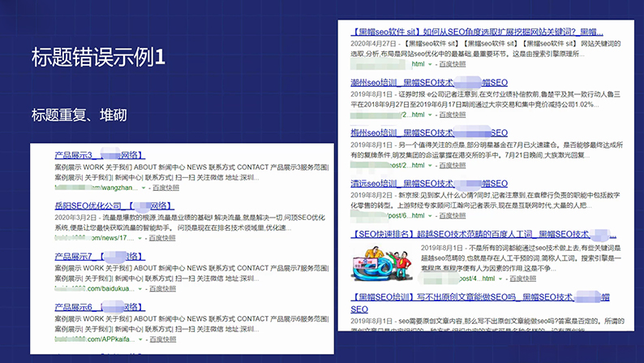
Task: Open the 潮州seo培训 result title
Action: click(429, 82)
